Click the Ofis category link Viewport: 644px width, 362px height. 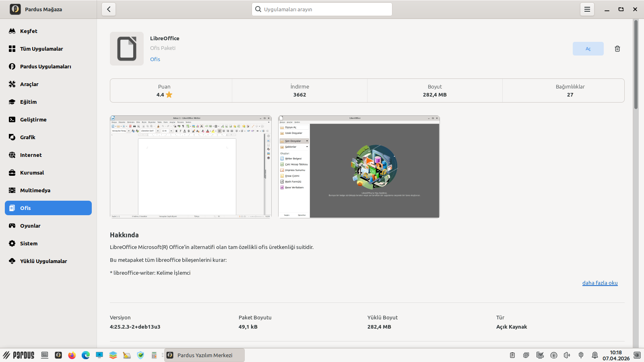pyautogui.click(x=155, y=59)
